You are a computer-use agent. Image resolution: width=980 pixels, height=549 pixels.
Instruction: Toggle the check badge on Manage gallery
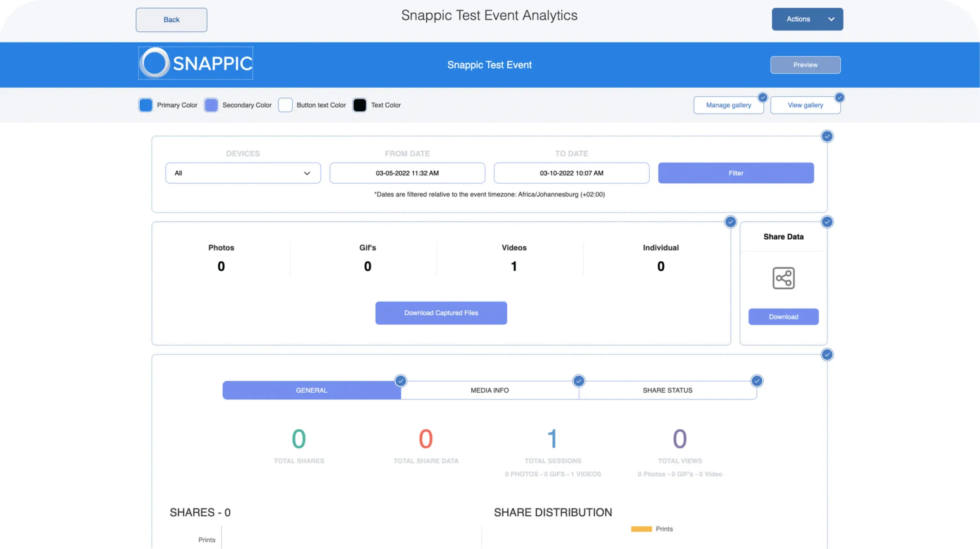click(x=762, y=98)
